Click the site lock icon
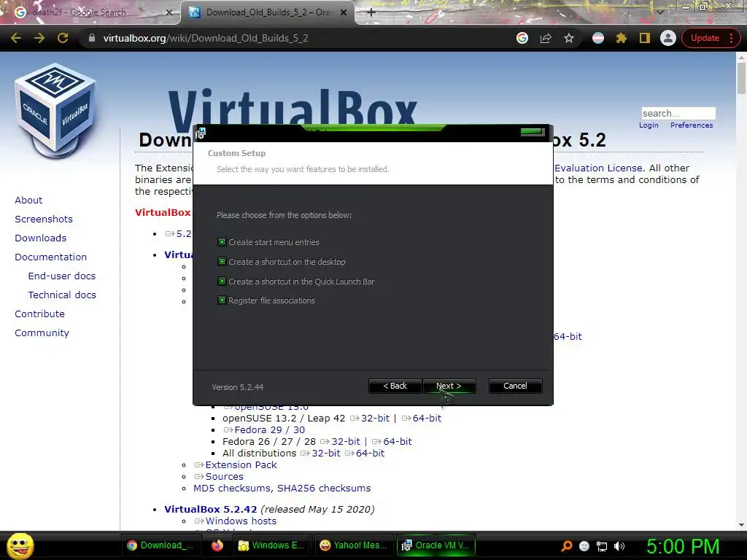 click(92, 38)
